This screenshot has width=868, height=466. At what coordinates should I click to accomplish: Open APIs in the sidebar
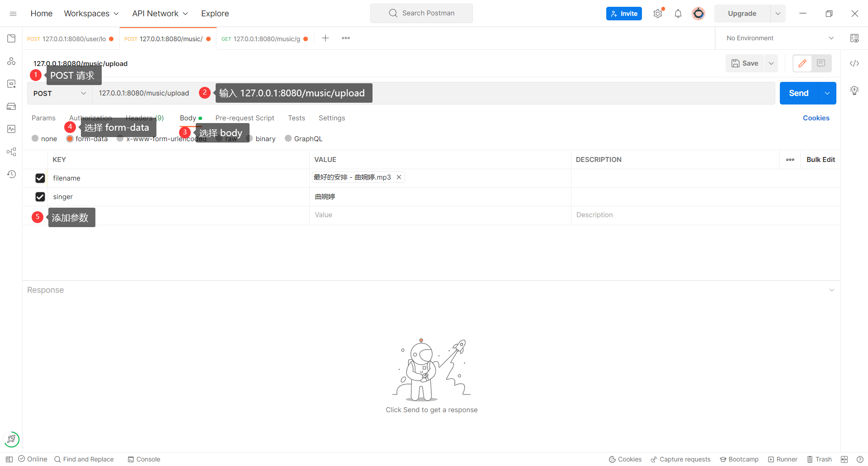[x=11, y=61]
